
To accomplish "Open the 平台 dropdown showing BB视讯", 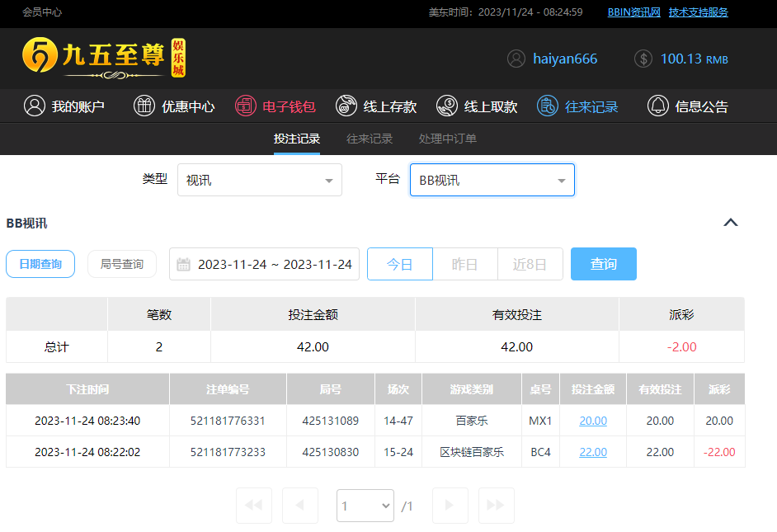I will (x=492, y=180).
